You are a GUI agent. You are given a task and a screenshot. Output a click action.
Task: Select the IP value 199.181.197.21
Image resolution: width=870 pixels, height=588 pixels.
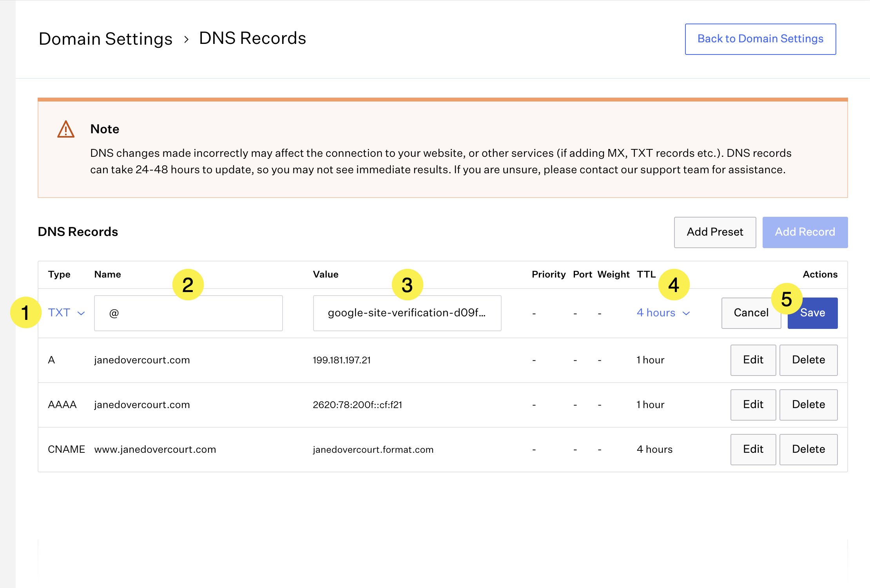click(x=342, y=360)
